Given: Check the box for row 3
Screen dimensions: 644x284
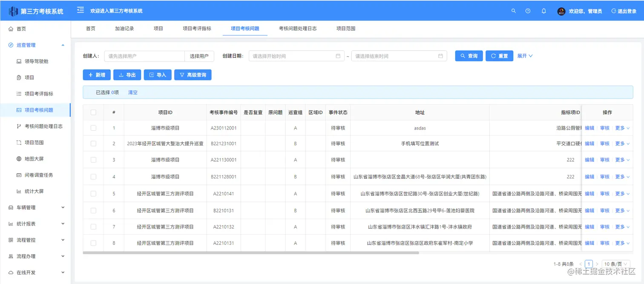Looking at the screenshot, I should tap(93, 160).
